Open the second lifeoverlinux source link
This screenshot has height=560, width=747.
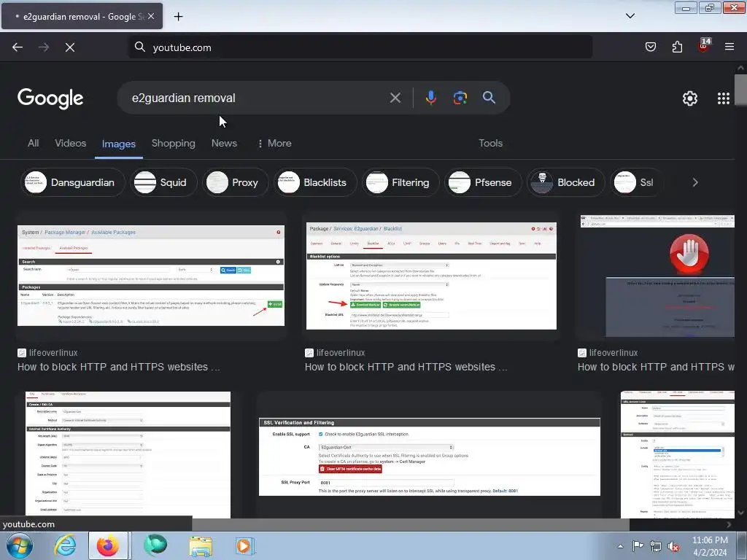point(335,353)
